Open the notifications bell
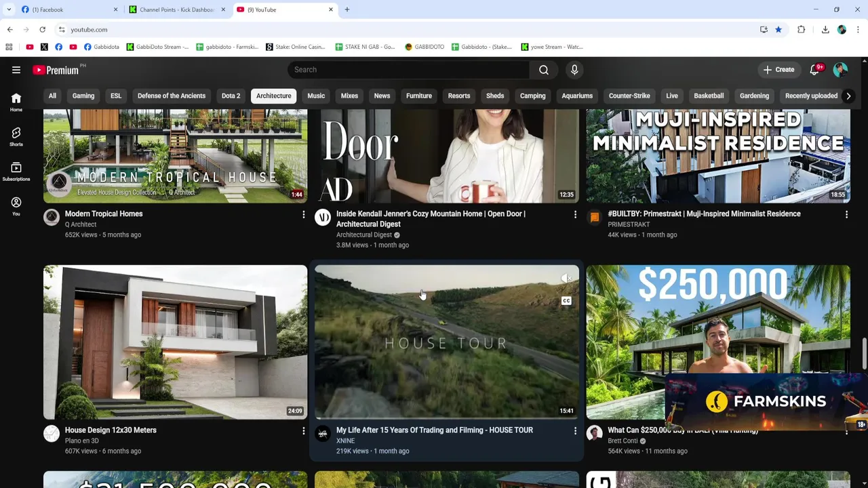The height and width of the screenshot is (488, 868). coord(816,69)
